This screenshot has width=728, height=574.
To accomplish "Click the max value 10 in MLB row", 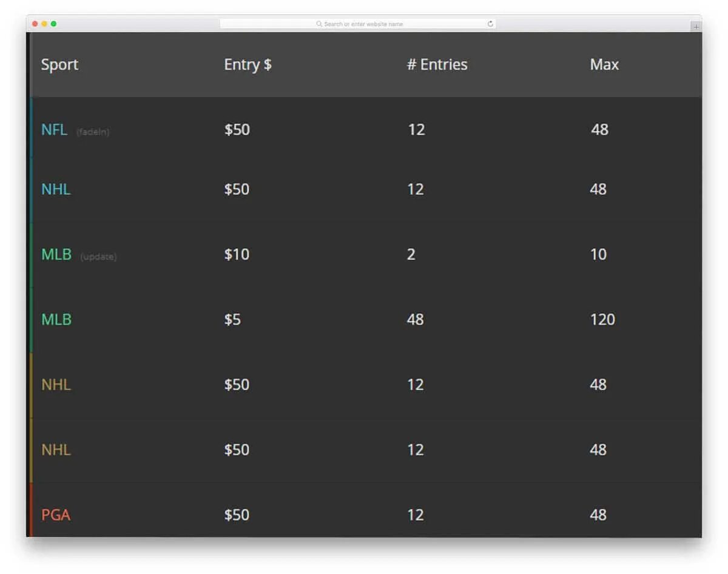I will [x=598, y=254].
